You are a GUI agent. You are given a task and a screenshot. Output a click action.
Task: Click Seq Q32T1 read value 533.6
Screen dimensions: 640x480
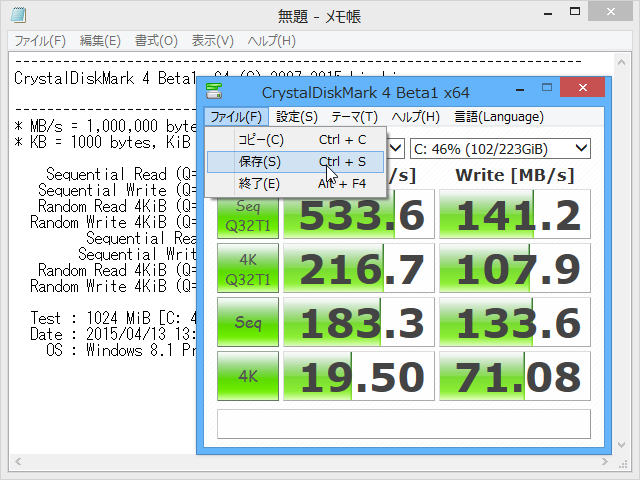359,214
